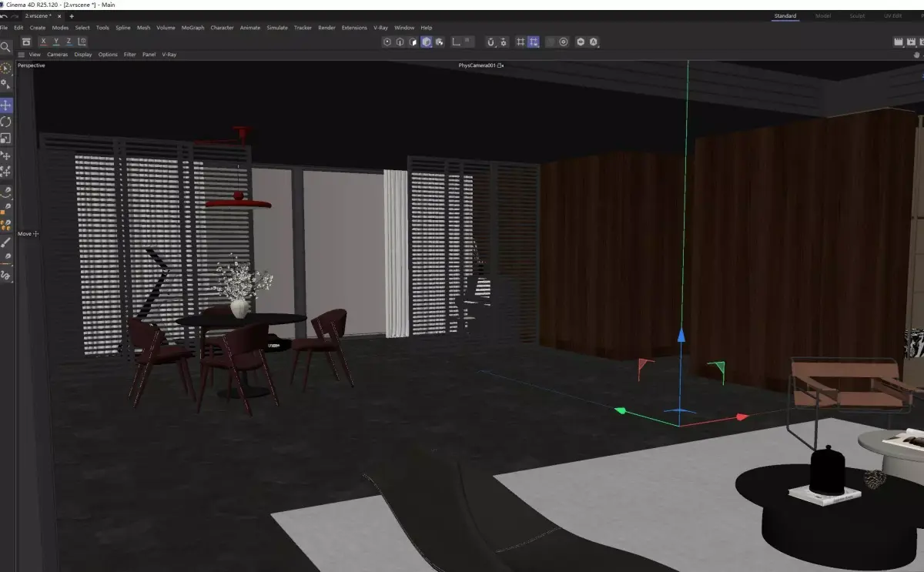924x572 pixels.
Task: Click the viewport pan hand icon
Action: 916,55
